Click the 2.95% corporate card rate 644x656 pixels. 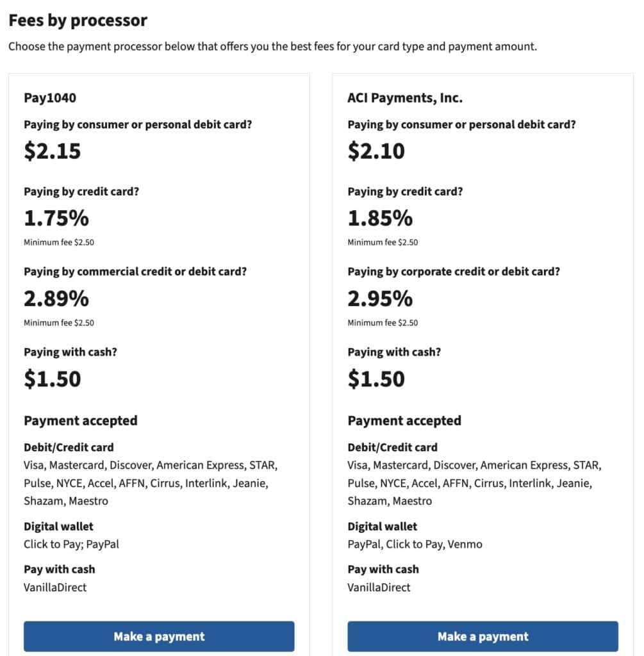pos(380,299)
